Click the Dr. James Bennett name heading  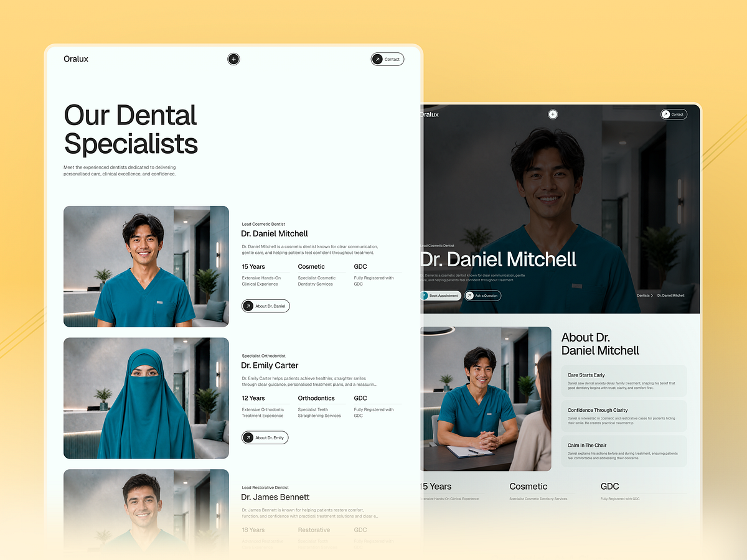point(276,497)
